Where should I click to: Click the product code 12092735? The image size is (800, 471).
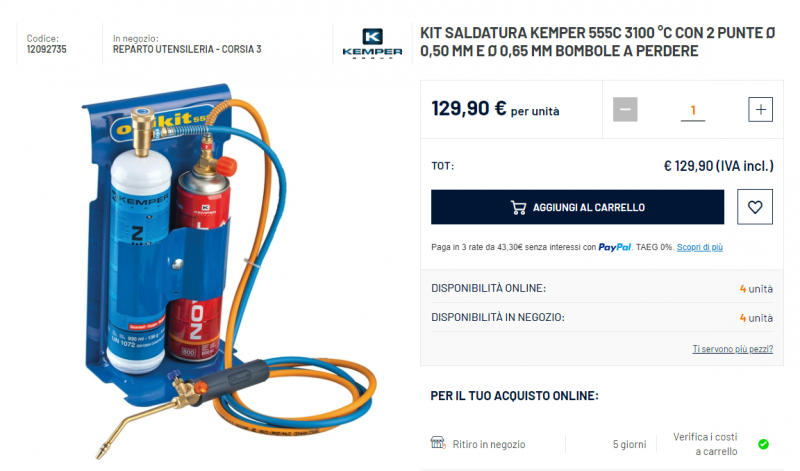(46, 49)
